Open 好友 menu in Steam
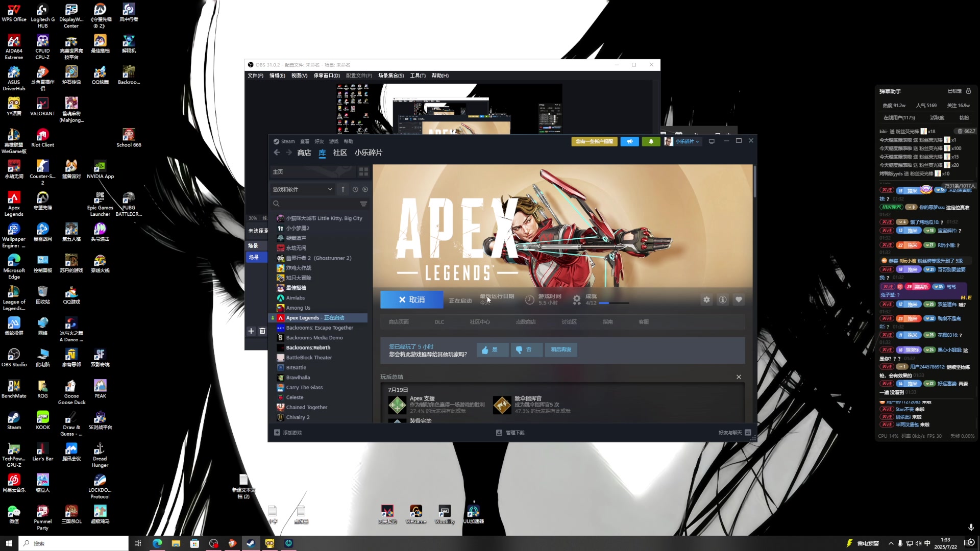The width and height of the screenshot is (980, 551). pyautogui.click(x=320, y=141)
